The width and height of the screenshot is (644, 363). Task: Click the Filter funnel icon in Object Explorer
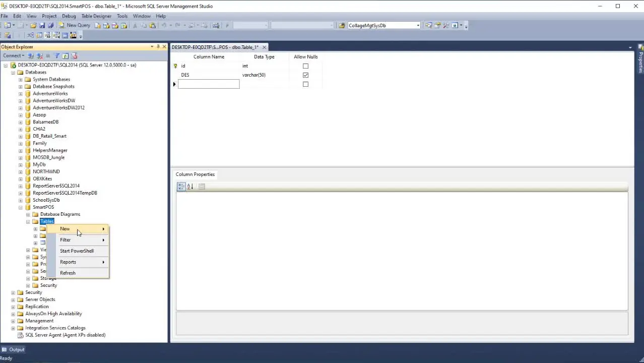(57, 56)
